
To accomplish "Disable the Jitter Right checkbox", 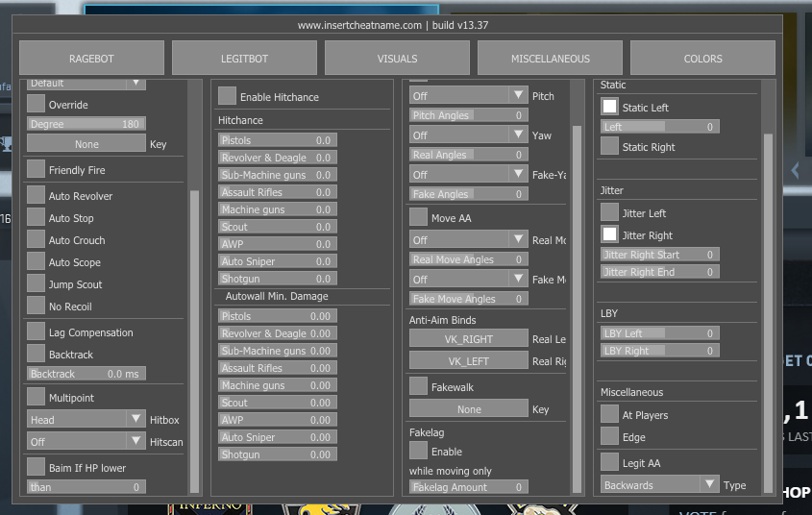I will point(609,234).
